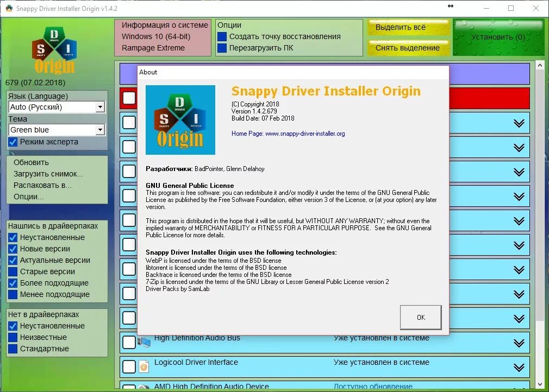This screenshot has height=392, width=549.
Task: Click the 'Rampage Extreme' motherboard text
Action: pos(153,48)
